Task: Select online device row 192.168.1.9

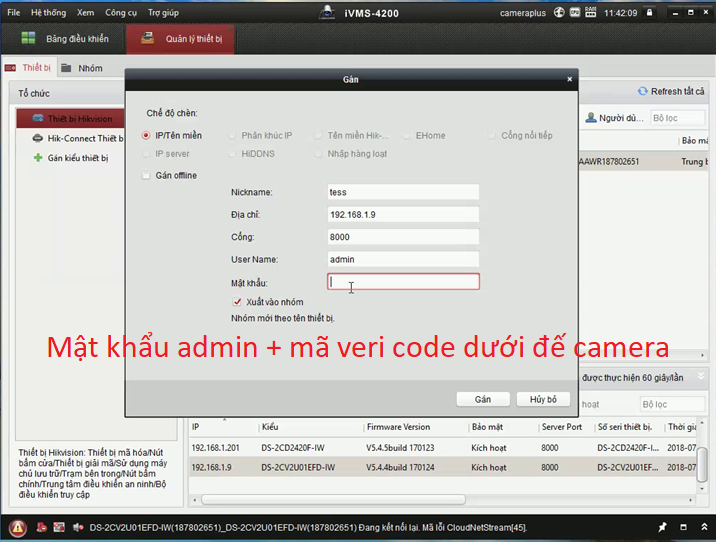Action: pyautogui.click(x=443, y=467)
